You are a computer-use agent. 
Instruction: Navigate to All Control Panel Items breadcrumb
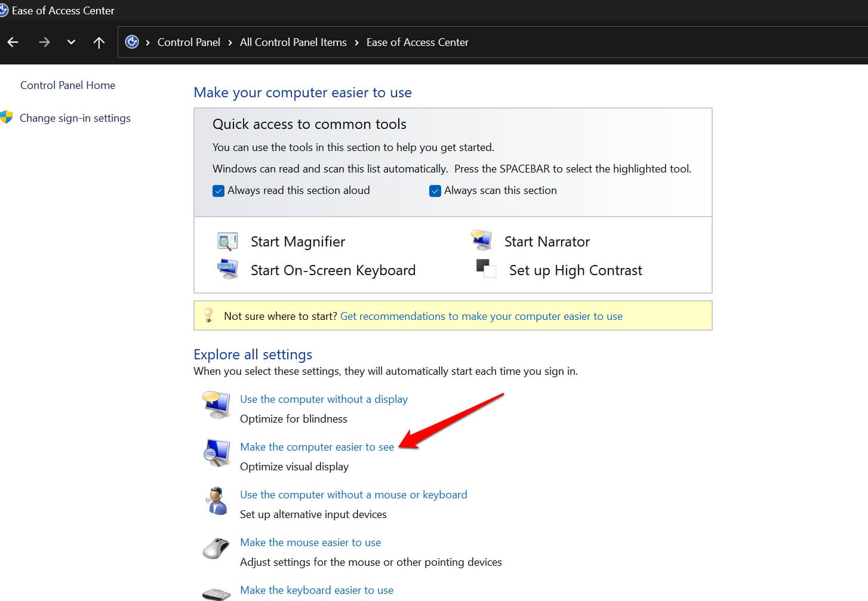293,42
